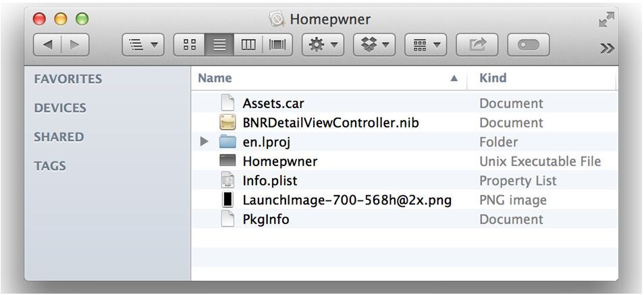
Task: Open the Dropbox toolbar dropdown
Action: (374, 45)
